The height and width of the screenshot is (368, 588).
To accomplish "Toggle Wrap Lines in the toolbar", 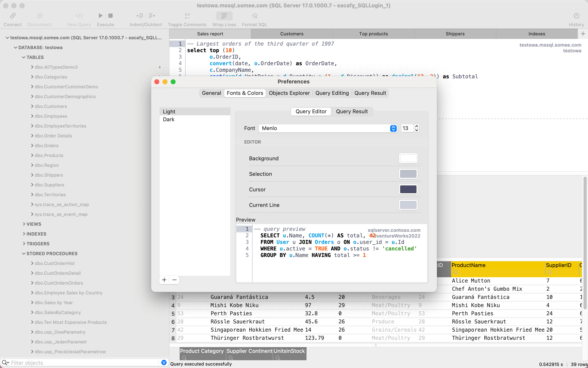I will click(224, 16).
